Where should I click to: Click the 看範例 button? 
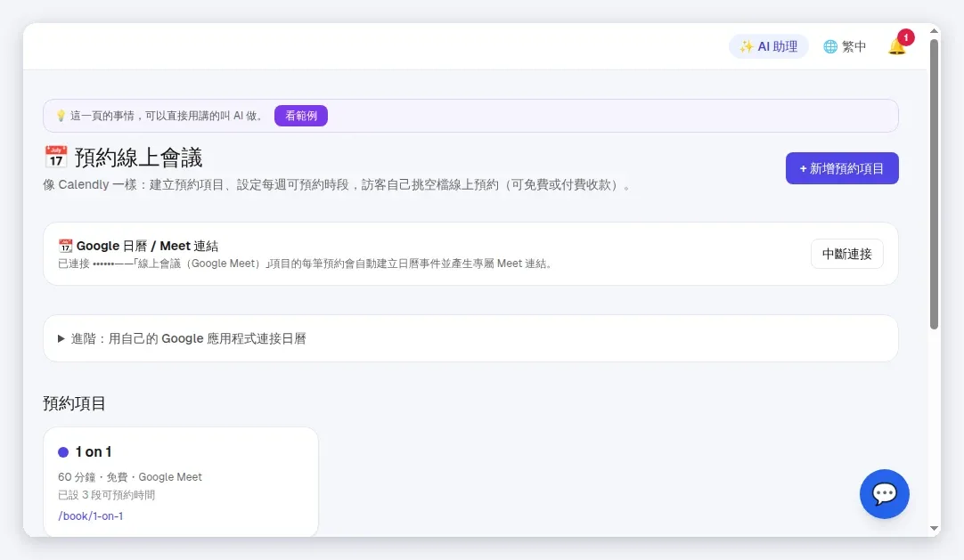[300, 116]
